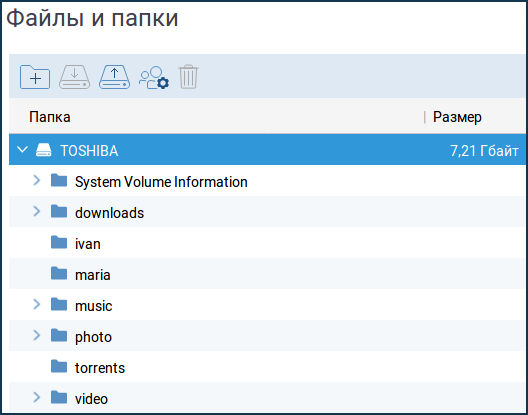Image resolution: width=528 pixels, height=415 pixels.
Task: Click the TOSHIBA drive icon
Action: pos(44,150)
